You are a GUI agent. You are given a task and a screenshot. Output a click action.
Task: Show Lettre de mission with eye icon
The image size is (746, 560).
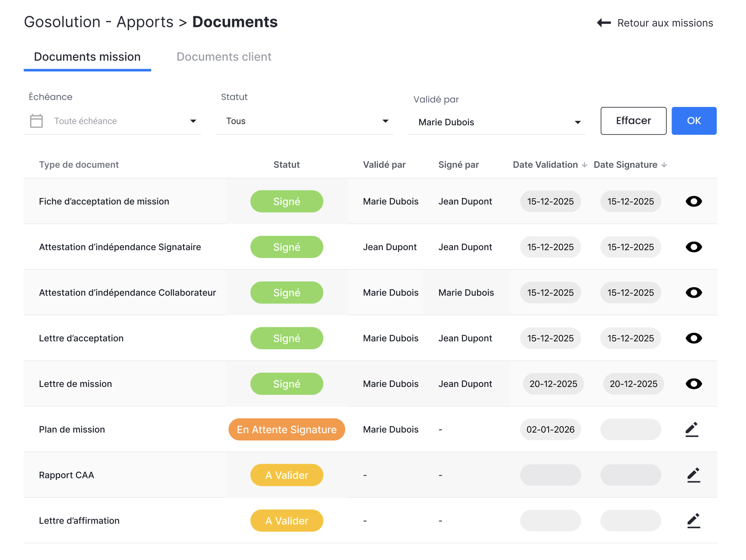pyautogui.click(x=693, y=384)
